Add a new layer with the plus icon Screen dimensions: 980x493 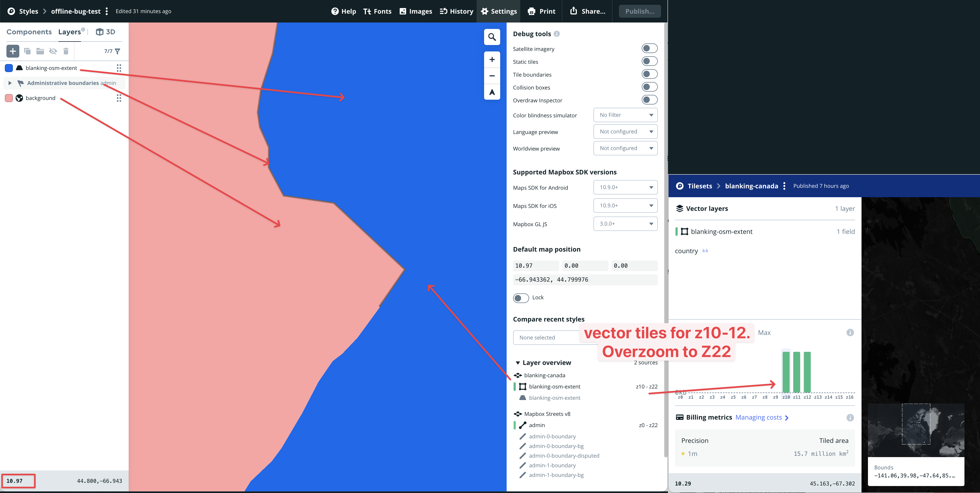click(13, 51)
